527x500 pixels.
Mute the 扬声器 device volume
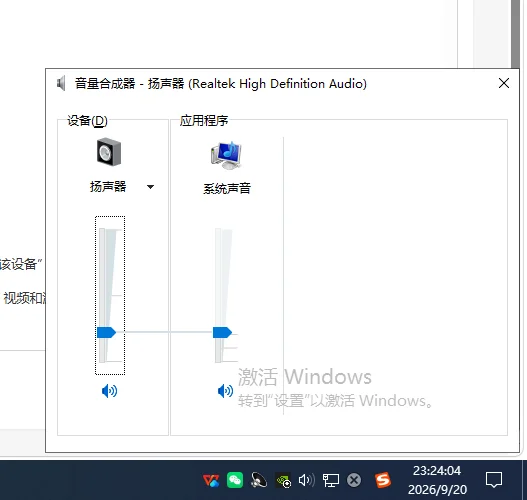[110, 391]
